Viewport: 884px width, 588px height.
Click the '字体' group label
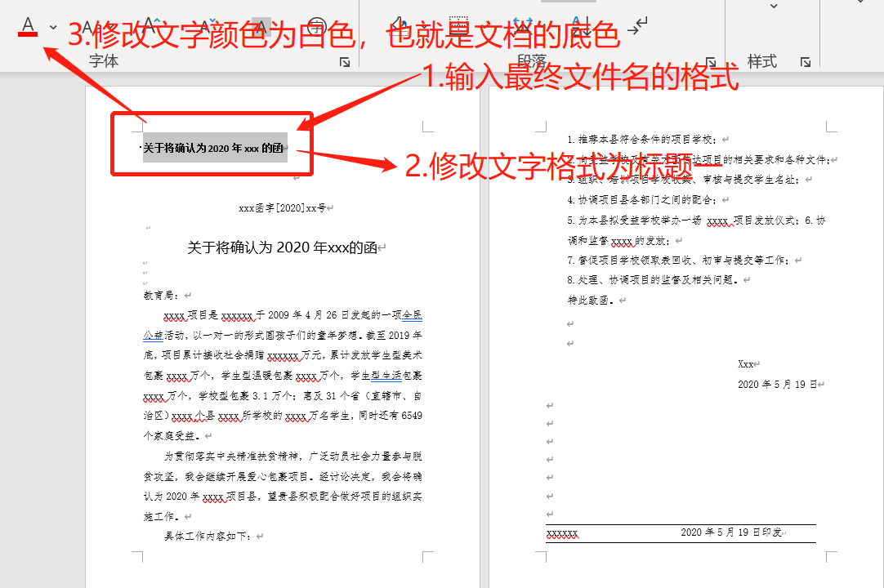(x=104, y=61)
